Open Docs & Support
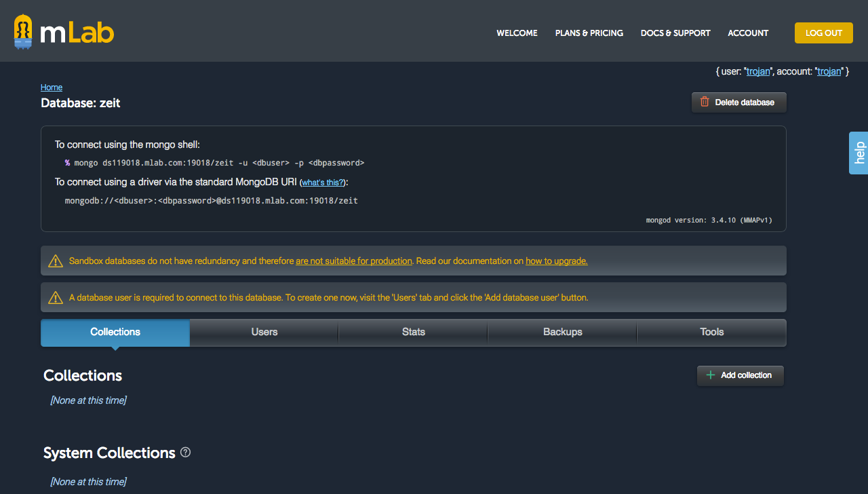The height and width of the screenshot is (494, 868). (675, 33)
